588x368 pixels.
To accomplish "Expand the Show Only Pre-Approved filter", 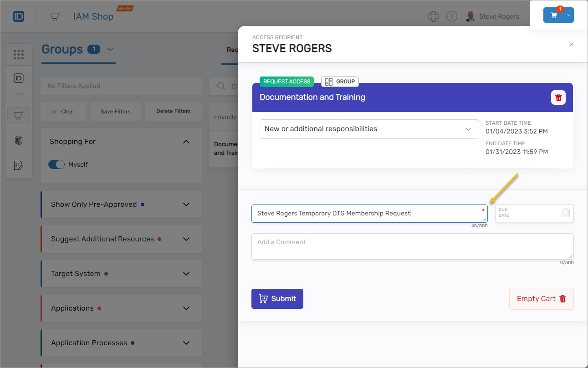I will [186, 204].
